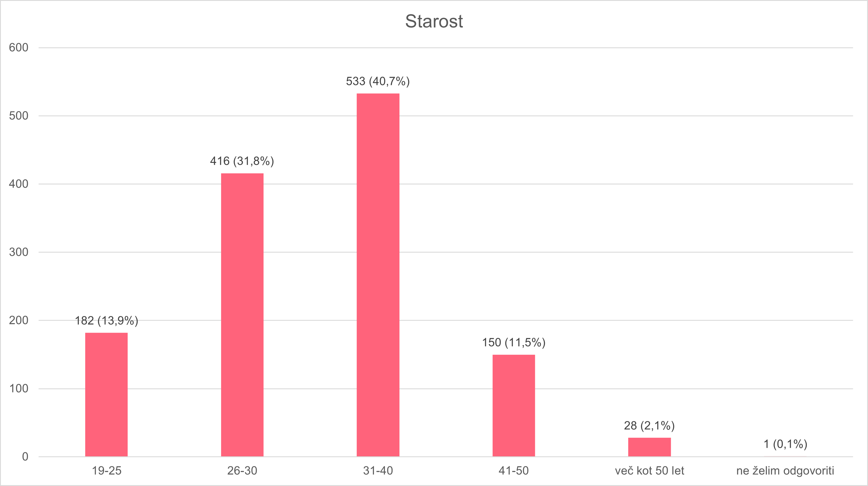Click the "41-50" category axis label
Image resolution: width=868 pixels, height=486 pixels.
click(514, 471)
